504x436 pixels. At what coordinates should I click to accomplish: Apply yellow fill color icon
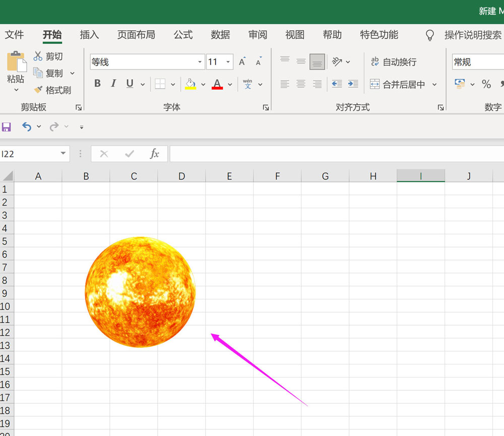[191, 83]
